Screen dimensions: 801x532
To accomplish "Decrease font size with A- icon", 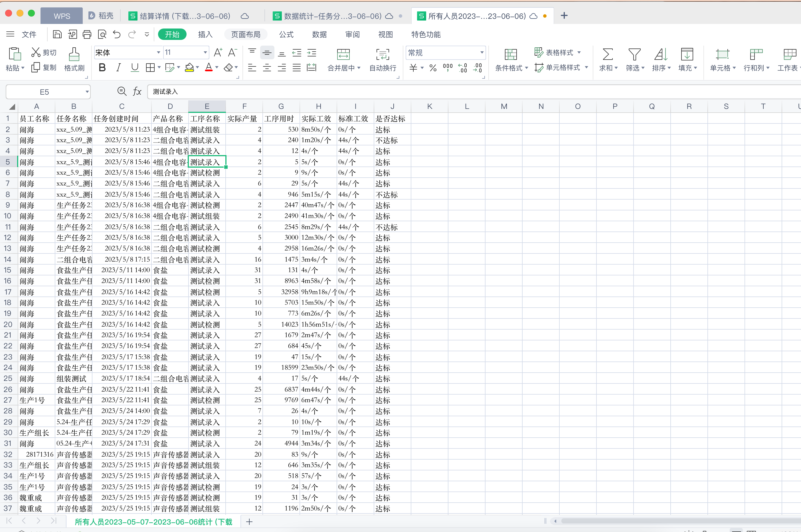I will coord(232,52).
